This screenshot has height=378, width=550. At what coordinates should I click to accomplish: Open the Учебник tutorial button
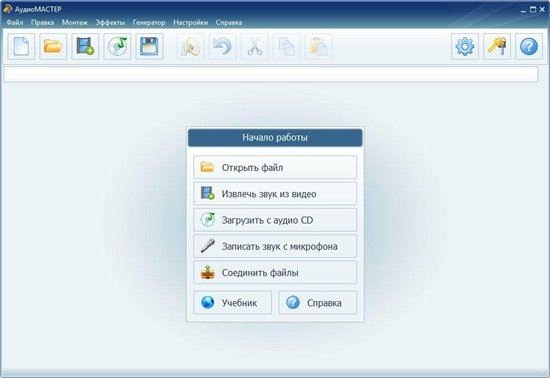[233, 303]
